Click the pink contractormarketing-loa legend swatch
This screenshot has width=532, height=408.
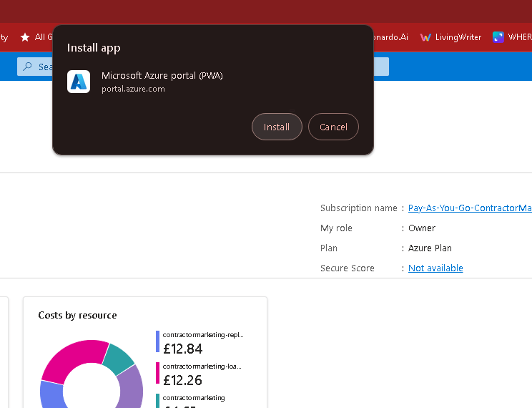(x=157, y=373)
